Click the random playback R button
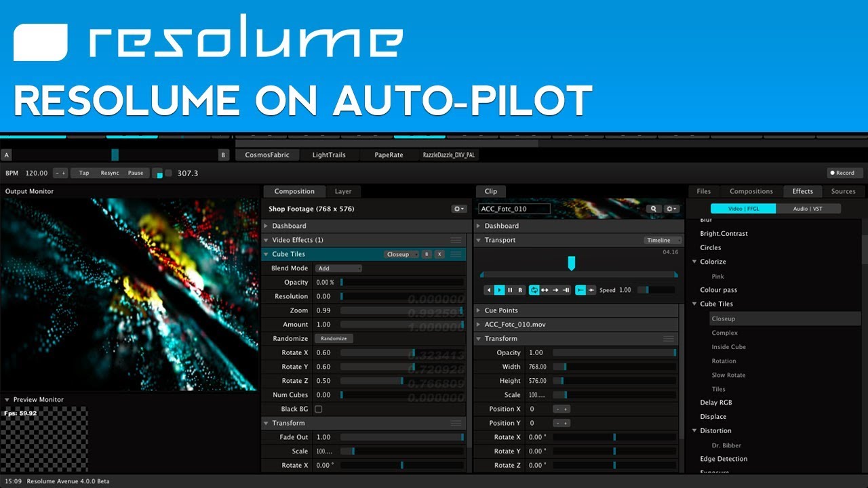The height and width of the screenshot is (488, 868). coord(520,290)
